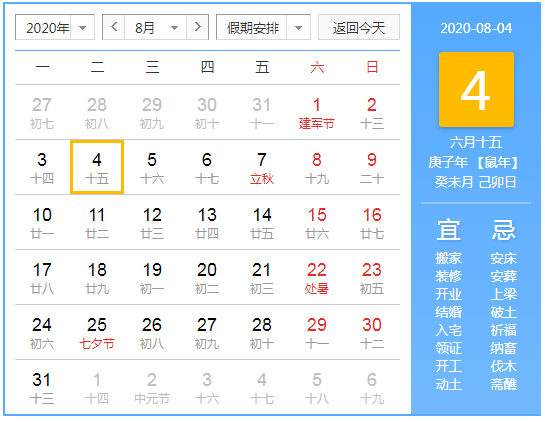Select August 1 建军节 date
Viewport: 545px width, 422px height.
[317, 112]
